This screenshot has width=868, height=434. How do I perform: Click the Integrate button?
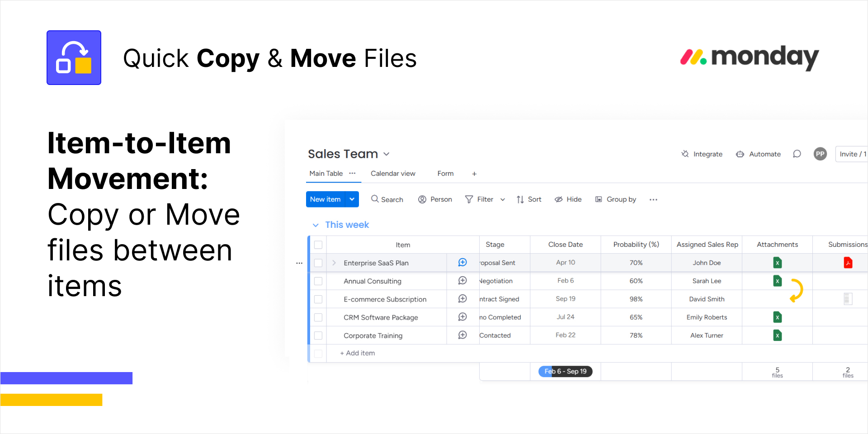pos(702,154)
